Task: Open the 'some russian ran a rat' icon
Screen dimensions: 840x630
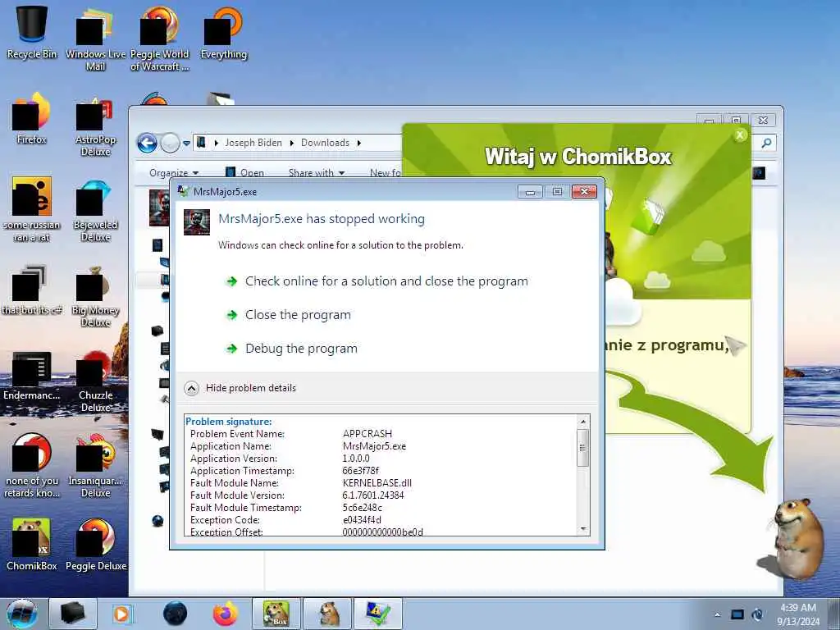Action: [32, 209]
